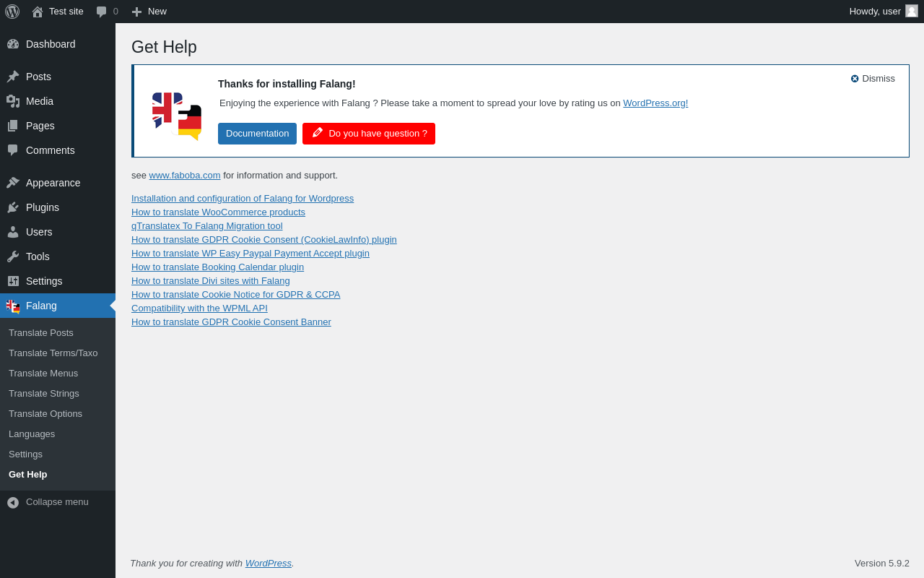Viewport: 924px width, 578px height.
Task: Click the Appearance paintbrush icon
Action: tap(13, 183)
